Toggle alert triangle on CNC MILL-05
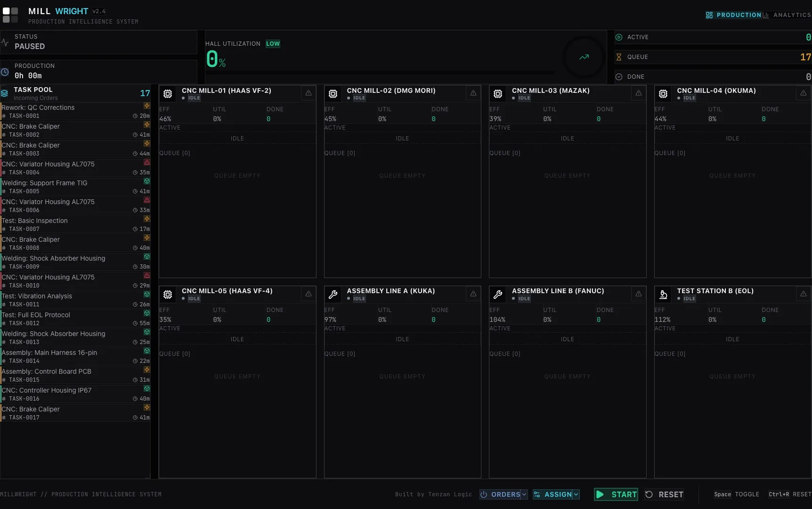812x509 pixels. click(309, 294)
